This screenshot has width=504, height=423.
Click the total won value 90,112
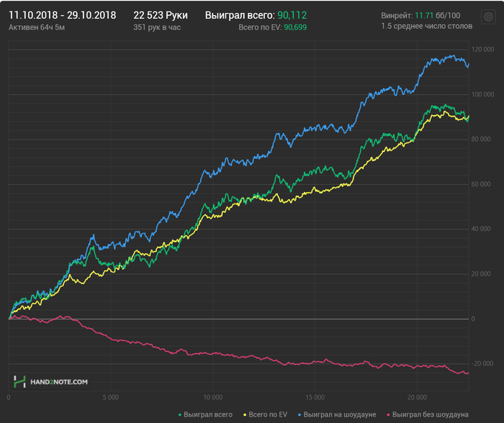[292, 15]
